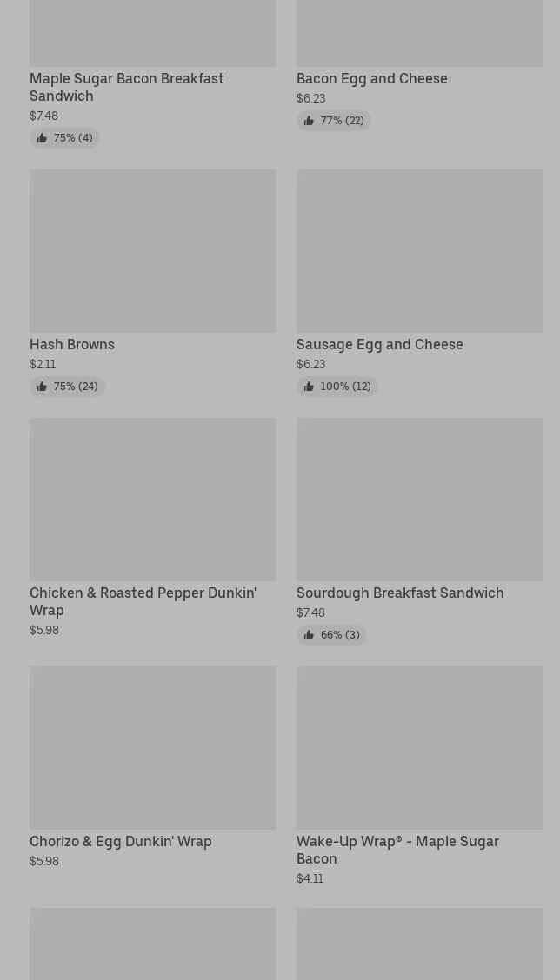Image resolution: width=560 pixels, height=980 pixels.
Task: Select Maple Sugar Bacon Breakfast Sandwich title
Action: [x=126, y=87]
